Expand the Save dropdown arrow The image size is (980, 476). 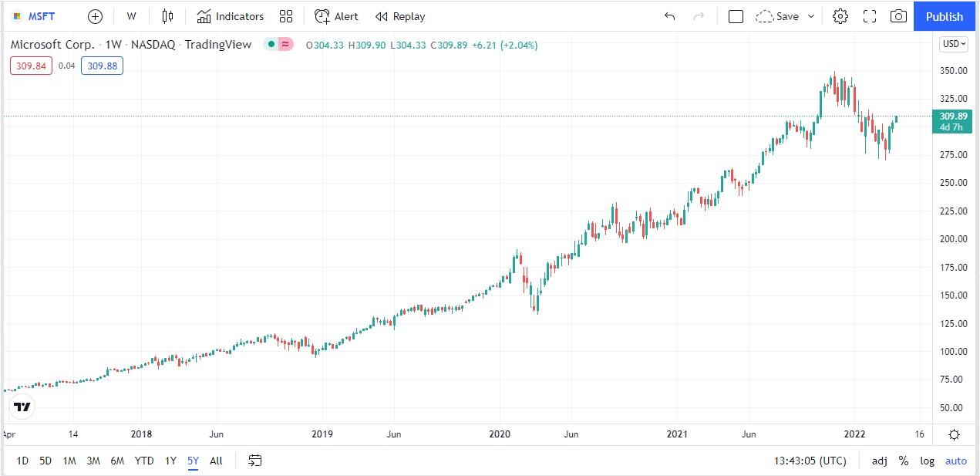[x=811, y=16]
